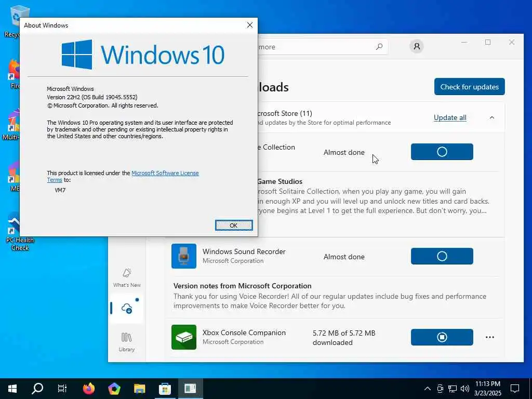This screenshot has width=532, height=399.
Task: Open Task View on taskbar
Action: [62, 389]
